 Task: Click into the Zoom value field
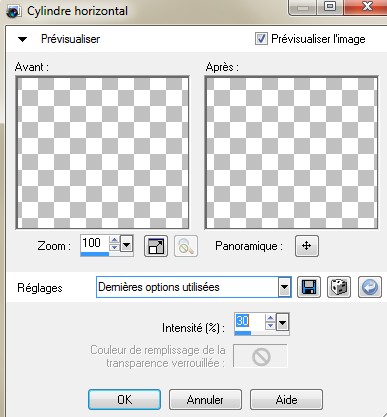pos(94,243)
